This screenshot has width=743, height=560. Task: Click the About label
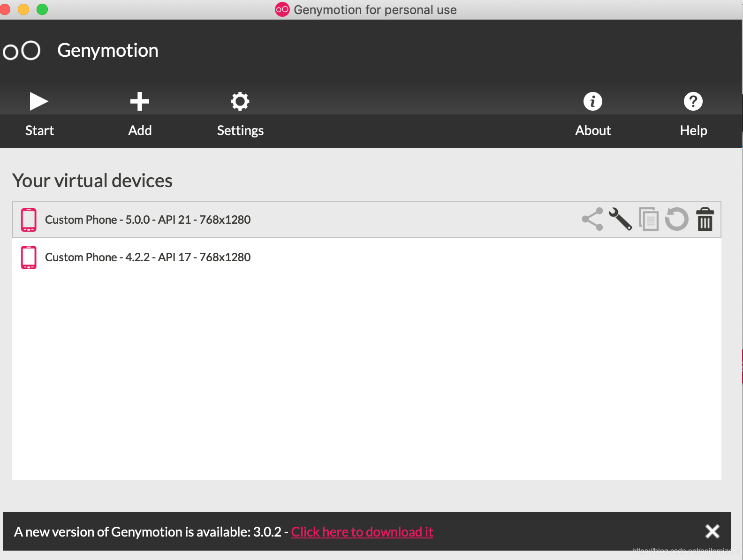click(x=593, y=130)
